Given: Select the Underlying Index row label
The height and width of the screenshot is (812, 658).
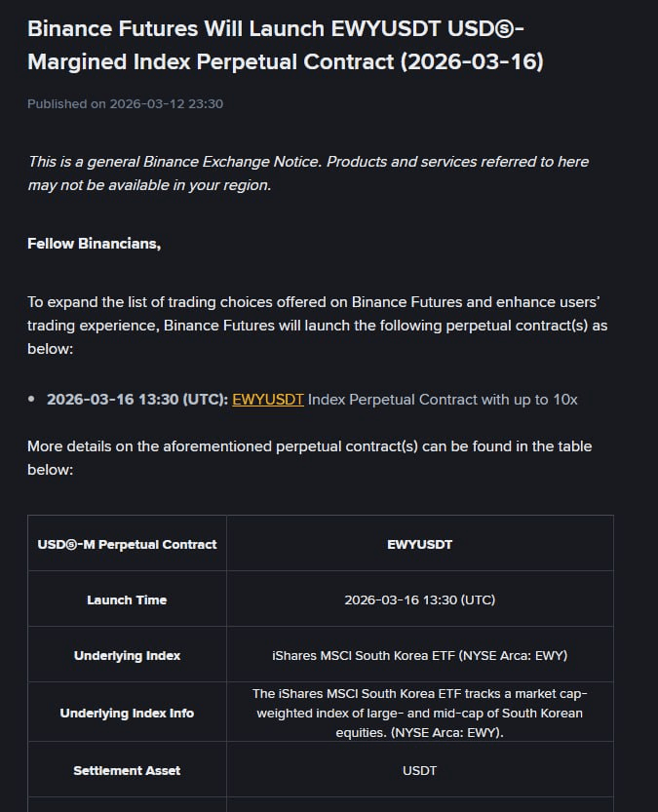Looking at the screenshot, I should point(127,655).
